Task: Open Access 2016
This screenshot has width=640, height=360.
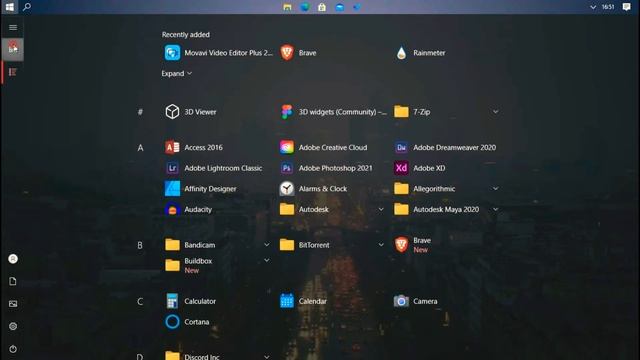Action: (x=193, y=147)
